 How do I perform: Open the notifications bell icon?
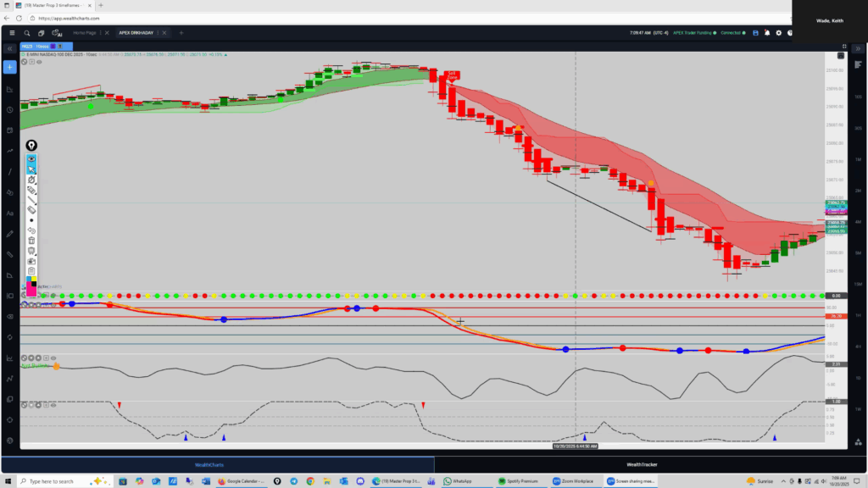click(x=766, y=32)
